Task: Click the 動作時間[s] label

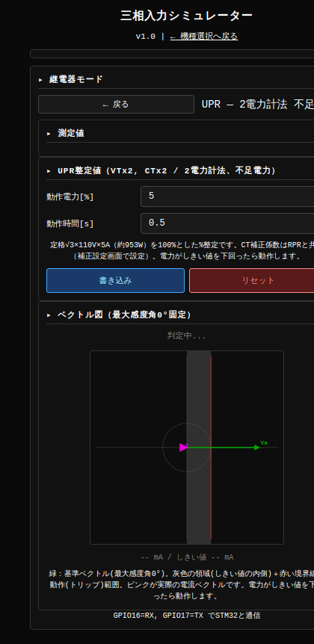Action: pos(70,224)
